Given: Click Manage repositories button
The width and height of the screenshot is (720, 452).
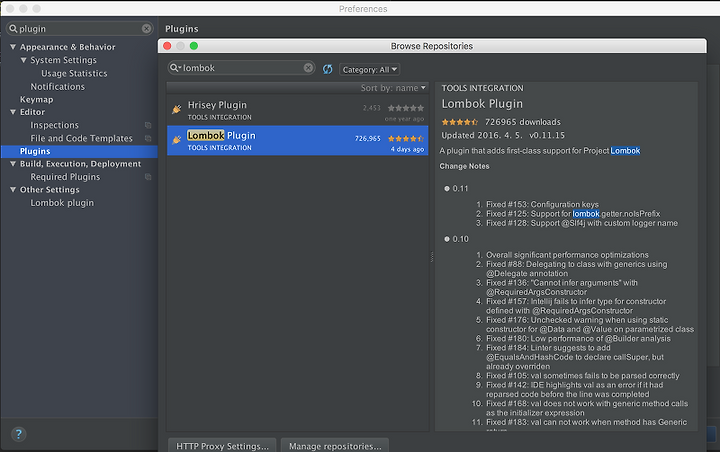Looking at the screenshot, I should click(x=335, y=446).
